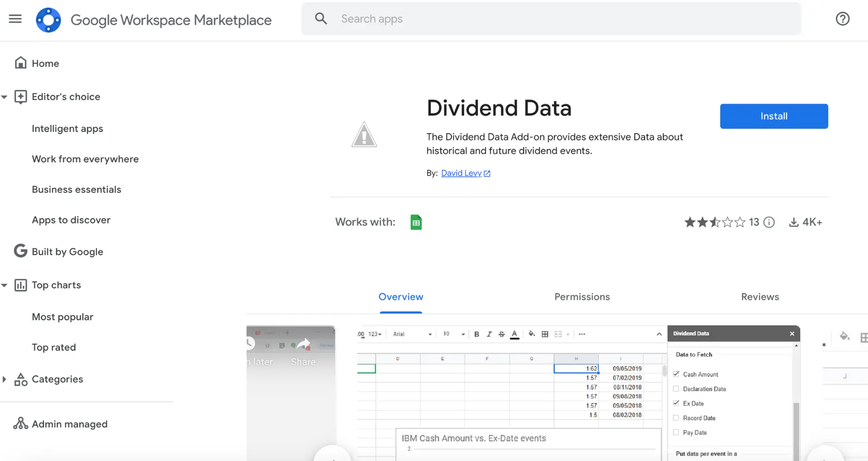This screenshot has height=461, width=868.
Task: Click the Italic icon in screenshot toolbar
Action: (489, 334)
